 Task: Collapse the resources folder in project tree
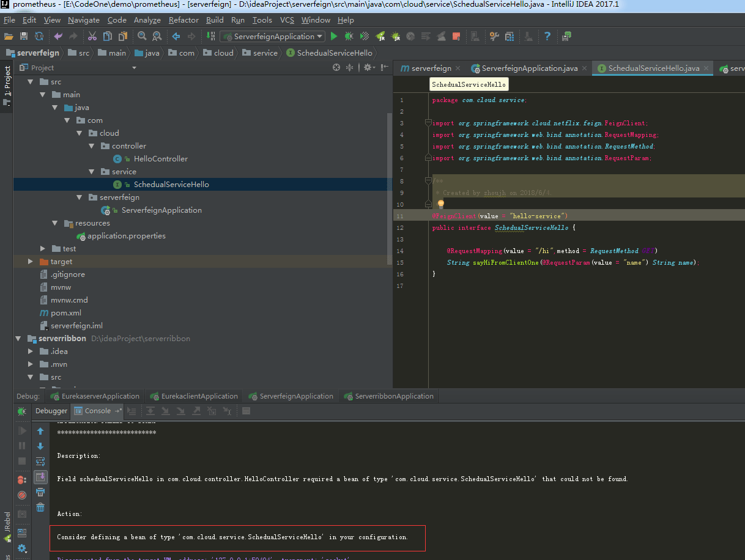coord(55,223)
